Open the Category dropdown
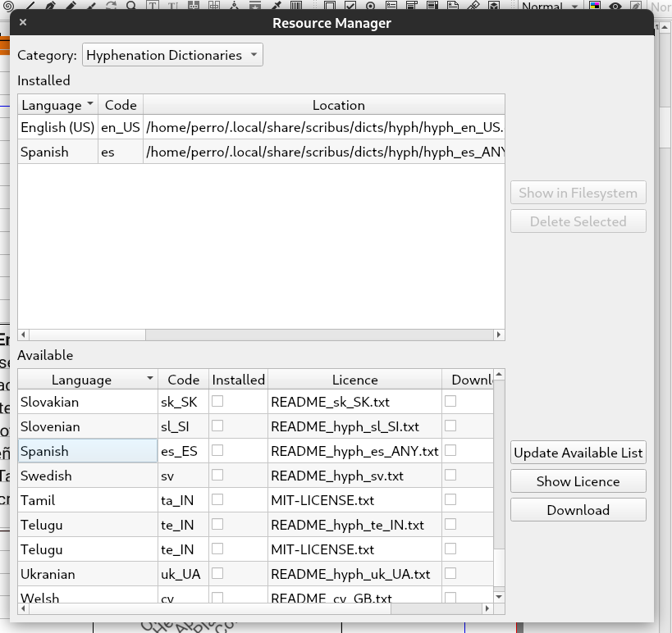The image size is (672, 633). pos(172,56)
